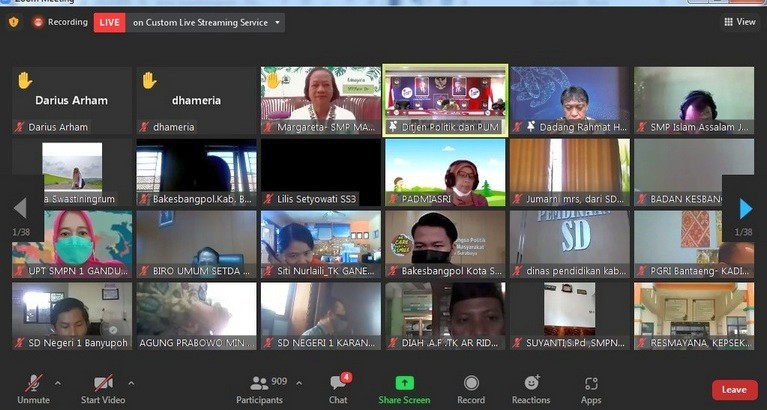The width and height of the screenshot is (767, 410).
Task: Click the Record icon
Action: tap(471, 384)
